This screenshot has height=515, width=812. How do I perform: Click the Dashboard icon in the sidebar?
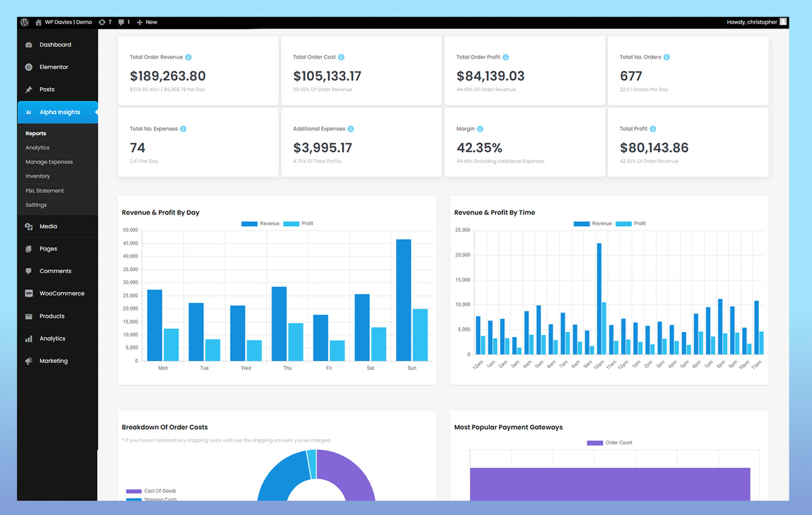(x=29, y=45)
